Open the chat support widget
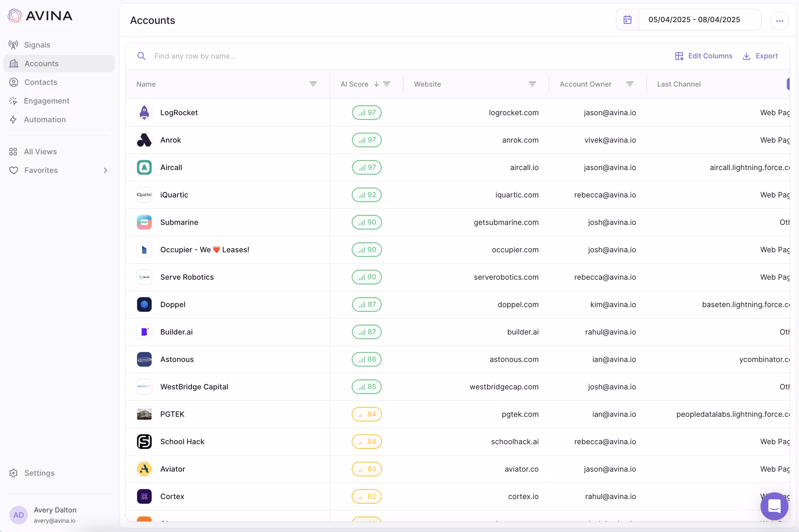Image resolution: width=799 pixels, height=532 pixels. [x=774, y=506]
